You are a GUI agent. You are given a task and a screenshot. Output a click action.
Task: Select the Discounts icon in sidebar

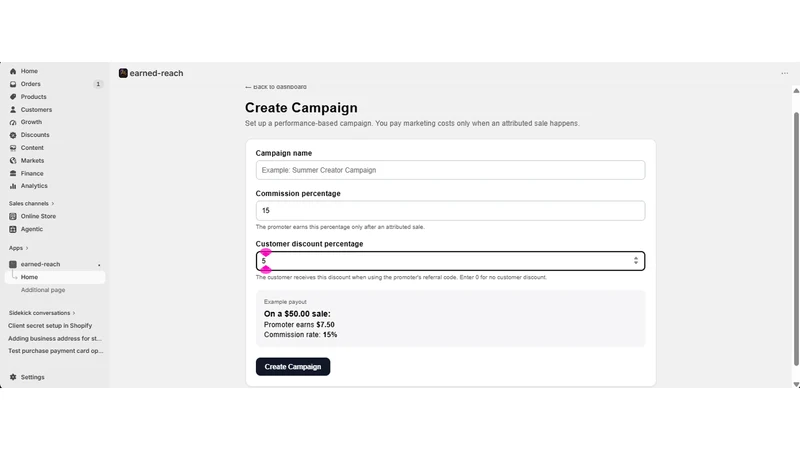(13, 135)
